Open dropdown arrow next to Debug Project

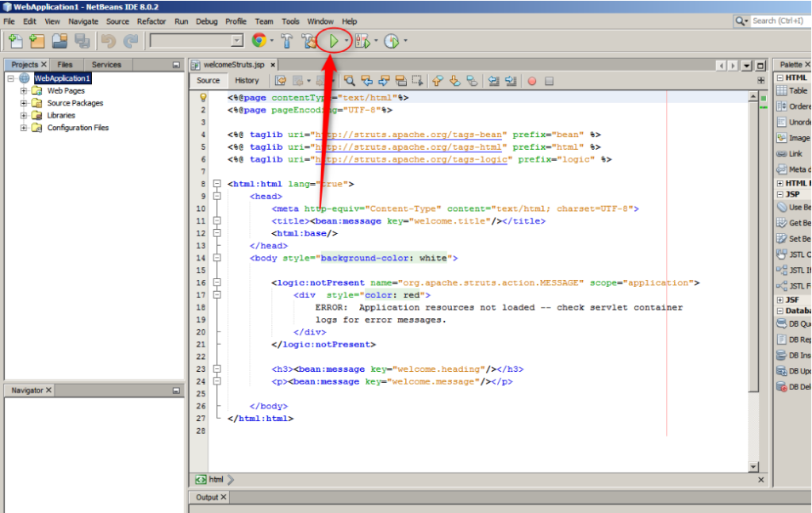[x=376, y=40]
